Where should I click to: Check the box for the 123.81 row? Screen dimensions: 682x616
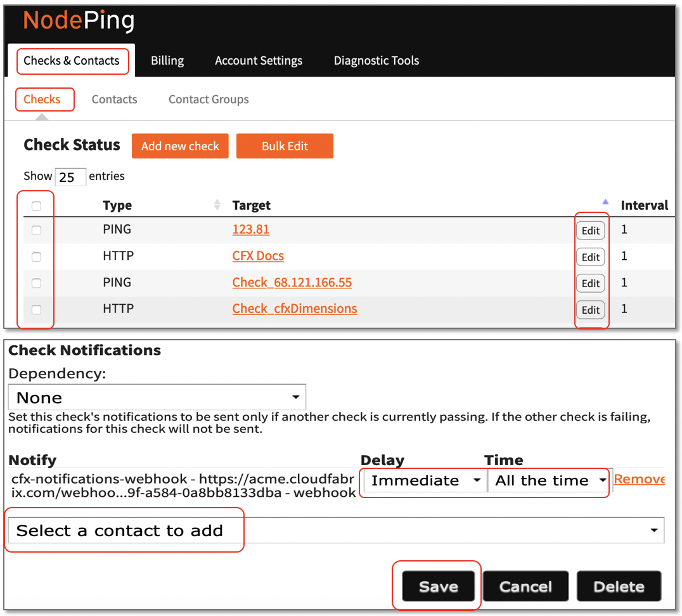pos(37,231)
